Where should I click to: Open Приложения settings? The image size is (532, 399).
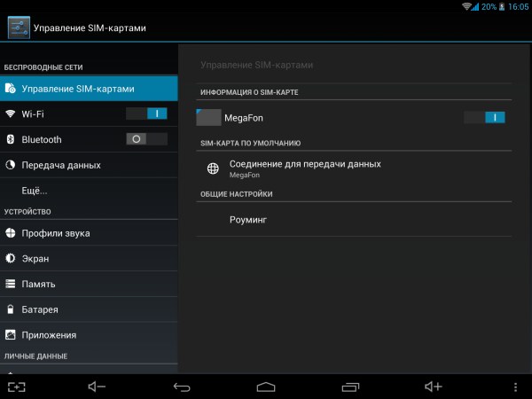[89, 335]
